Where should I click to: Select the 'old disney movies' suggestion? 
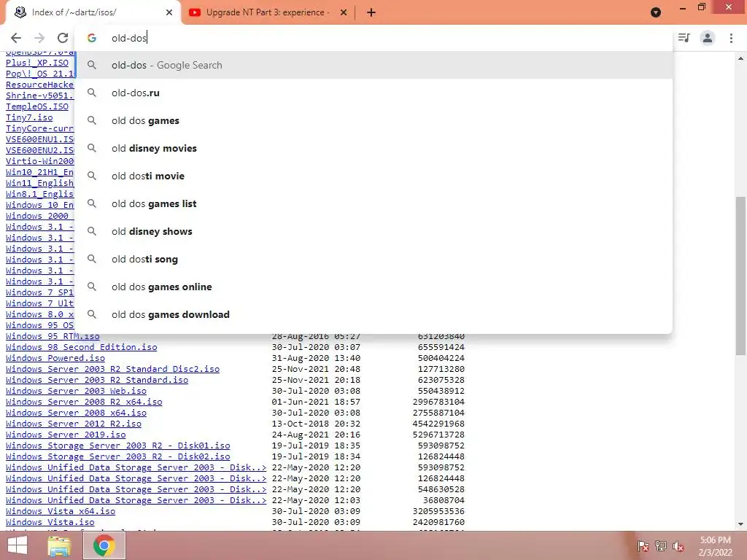374,148
